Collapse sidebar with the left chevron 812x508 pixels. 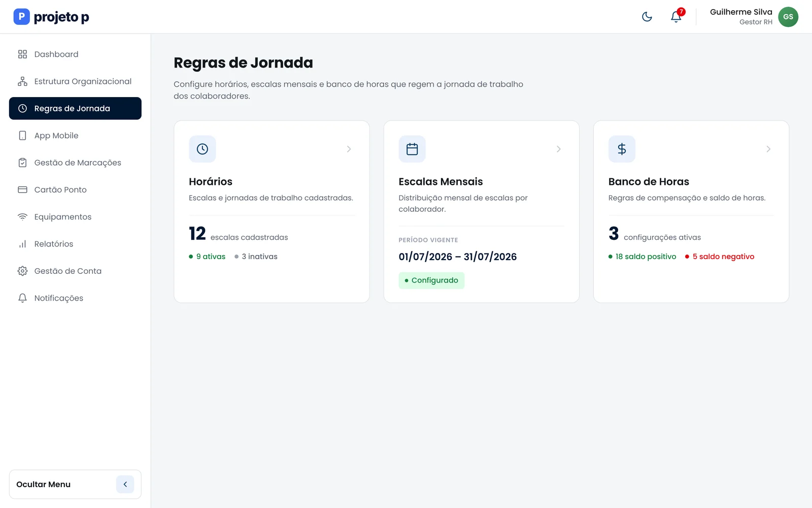pos(125,484)
